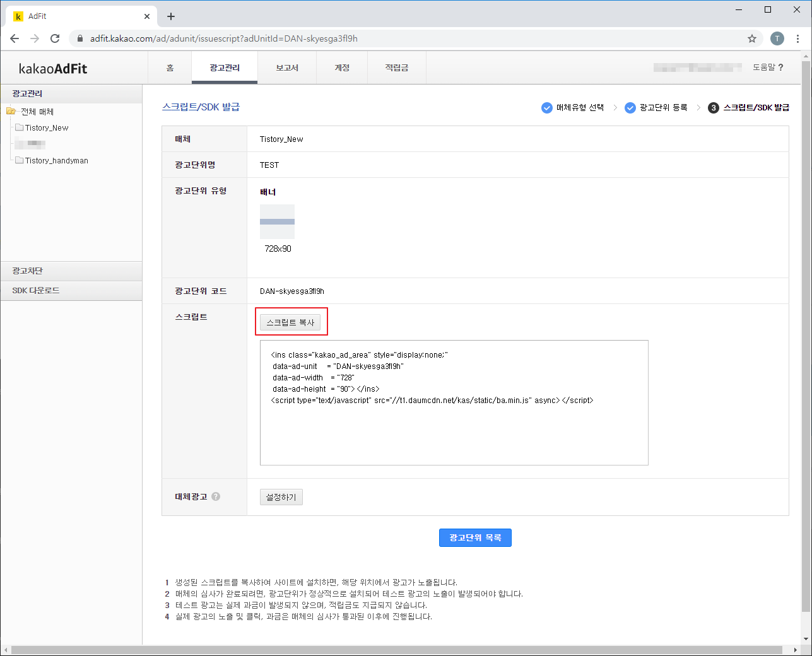Click the 배너 ad type label
Viewport: 812px width, 656px height.
(268, 192)
